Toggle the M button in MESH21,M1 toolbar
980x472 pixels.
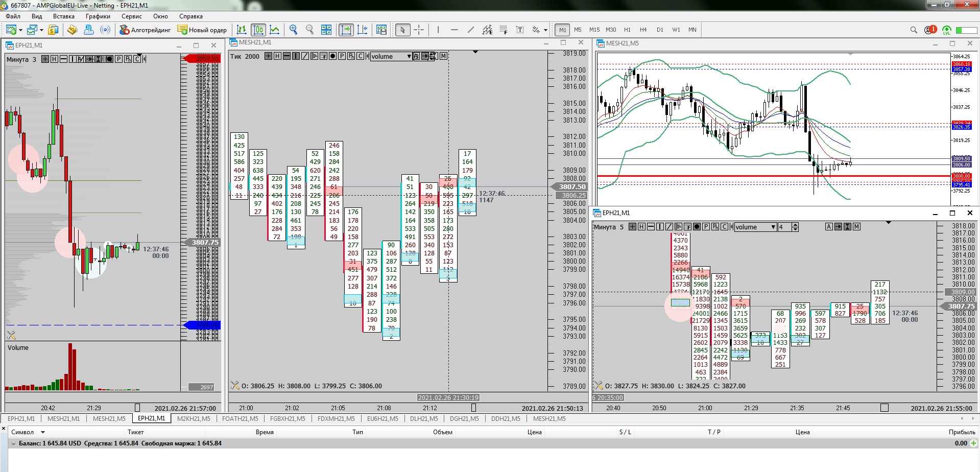pyautogui.click(x=443, y=56)
